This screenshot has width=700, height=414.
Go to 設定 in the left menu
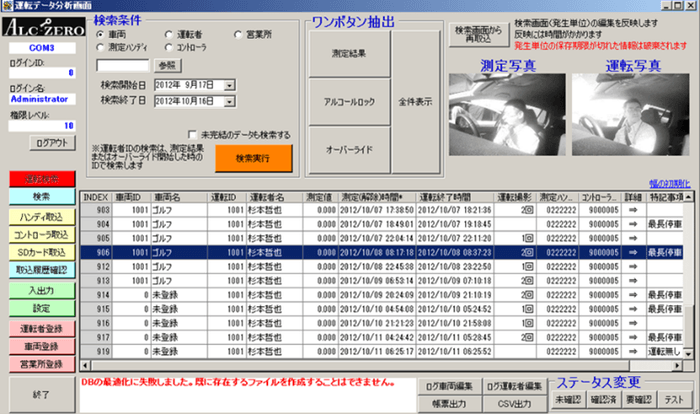pos(40,307)
